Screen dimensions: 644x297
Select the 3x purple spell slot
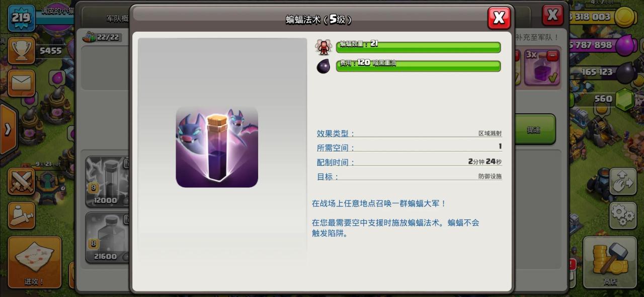point(542,67)
